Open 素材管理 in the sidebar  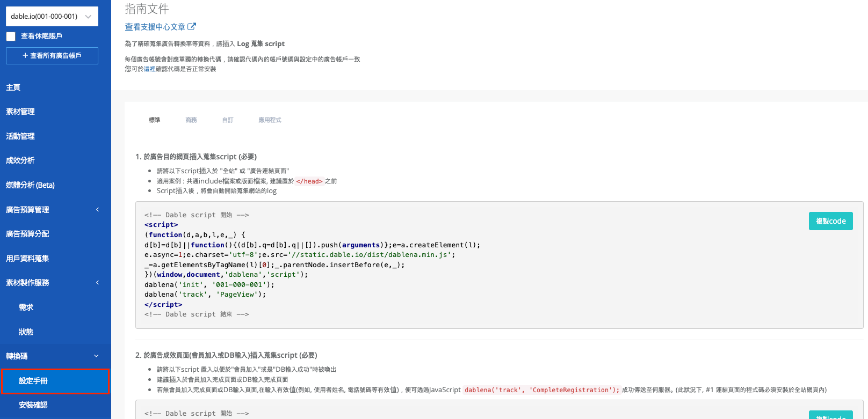pos(20,112)
